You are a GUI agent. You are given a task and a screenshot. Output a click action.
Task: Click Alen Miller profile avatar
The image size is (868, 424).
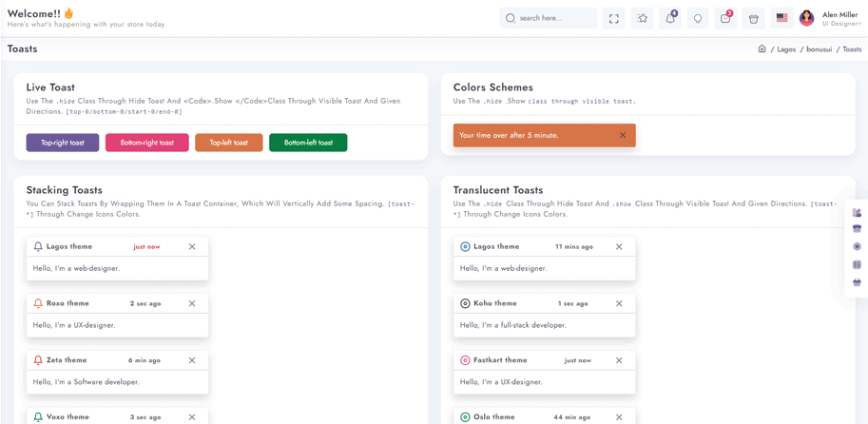pyautogui.click(x=806, y=18)
